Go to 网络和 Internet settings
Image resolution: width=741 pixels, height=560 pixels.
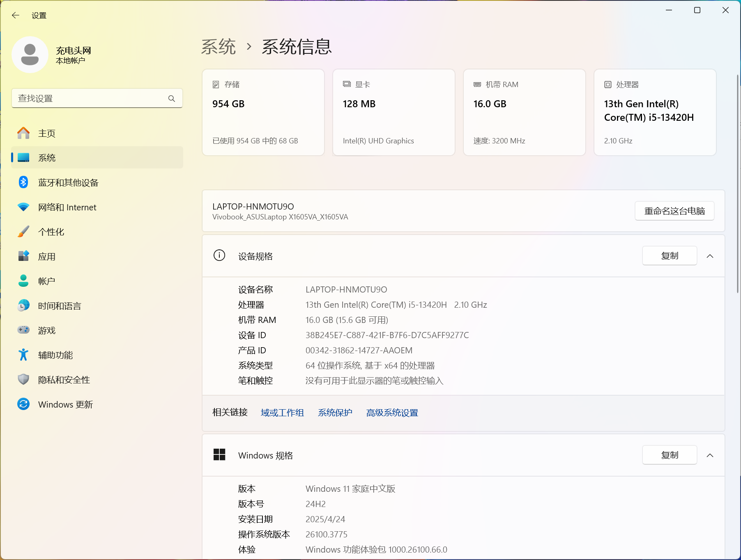(97, 207)
